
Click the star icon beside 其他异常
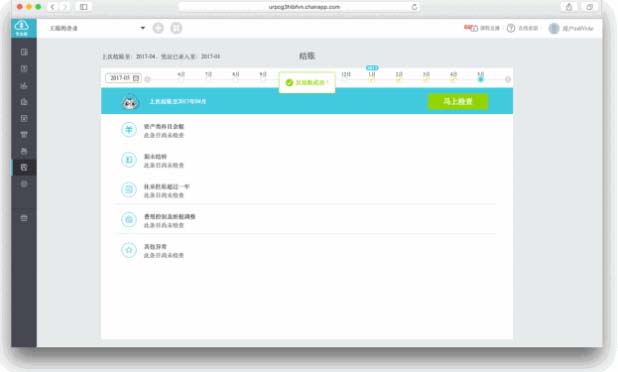(128, 250)
